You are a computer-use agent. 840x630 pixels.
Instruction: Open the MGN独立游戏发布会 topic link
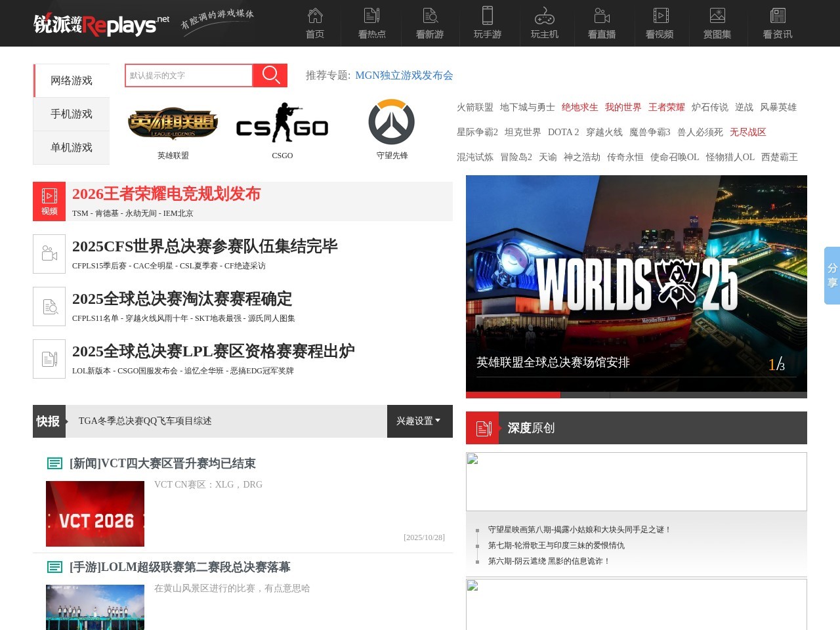point(404,75)
